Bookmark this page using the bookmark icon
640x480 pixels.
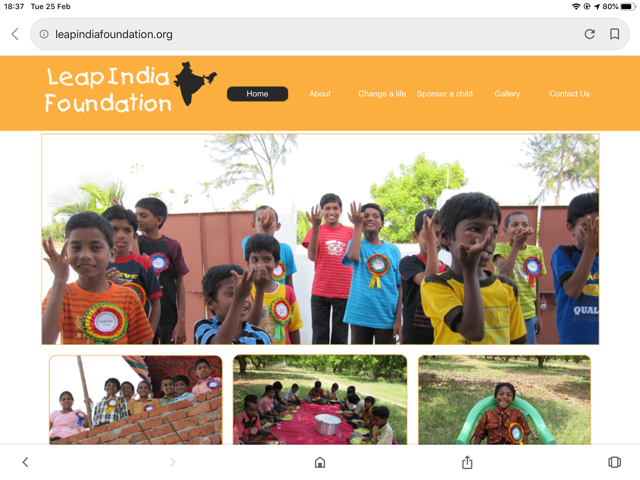pyautogui.click(x=614, y=34)
